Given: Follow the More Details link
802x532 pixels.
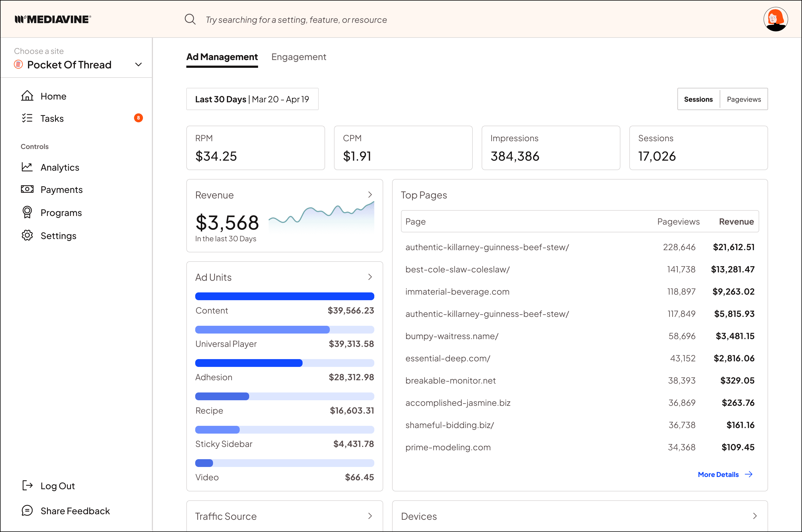Looking at the screenshot, I should [x=725, y=474].
